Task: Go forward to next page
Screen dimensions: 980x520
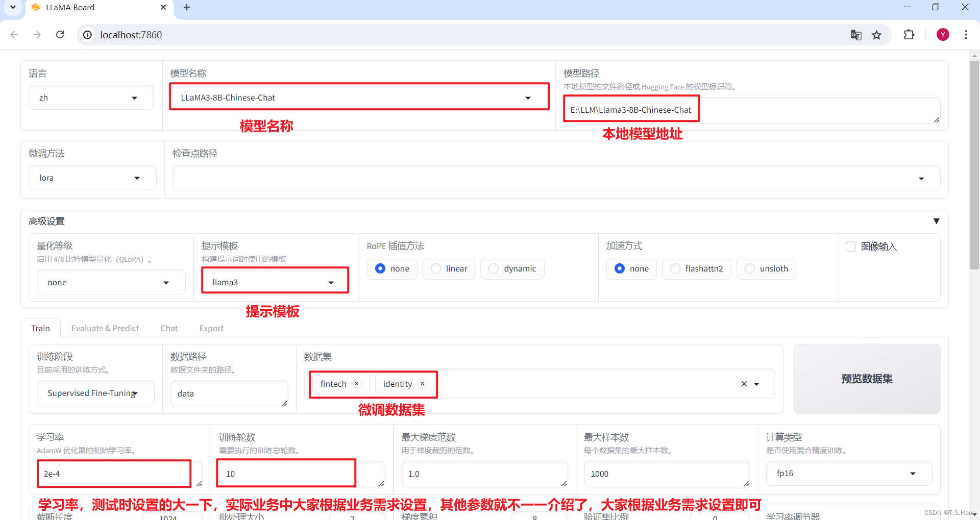Action: [x=37, y=35]
